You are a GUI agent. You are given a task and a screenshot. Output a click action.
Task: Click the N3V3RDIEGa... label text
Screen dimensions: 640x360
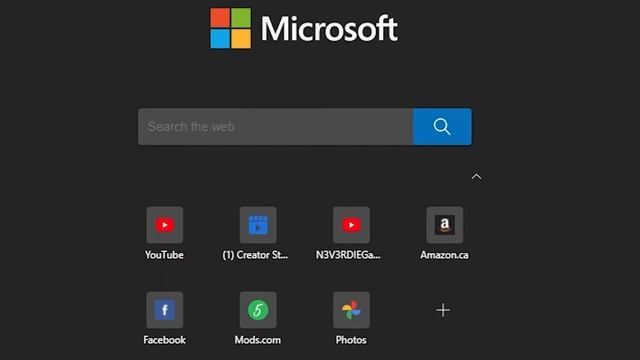(x=348, y=255)
